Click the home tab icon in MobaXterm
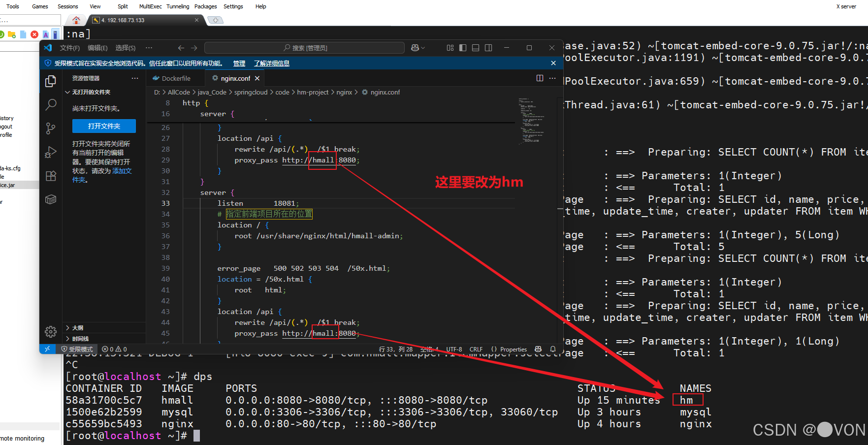Viewport: 868px width, 445px height. coord(76,20)
